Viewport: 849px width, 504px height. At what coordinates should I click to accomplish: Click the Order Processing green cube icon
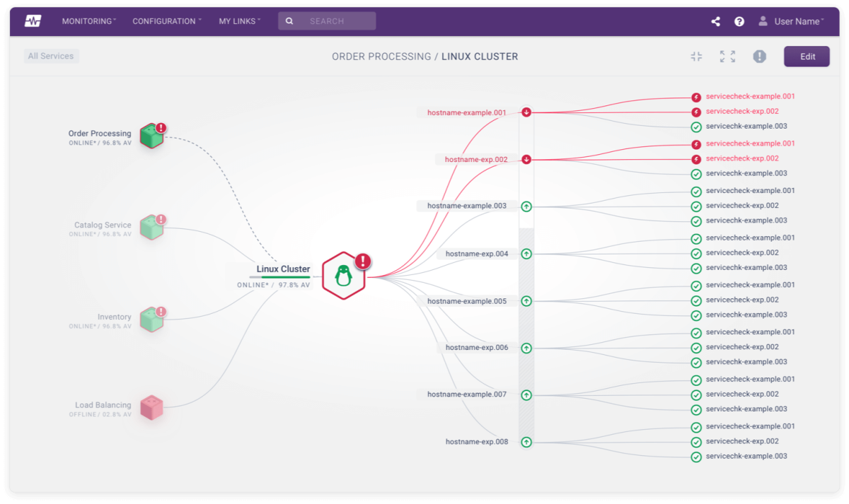coord(151,136)
